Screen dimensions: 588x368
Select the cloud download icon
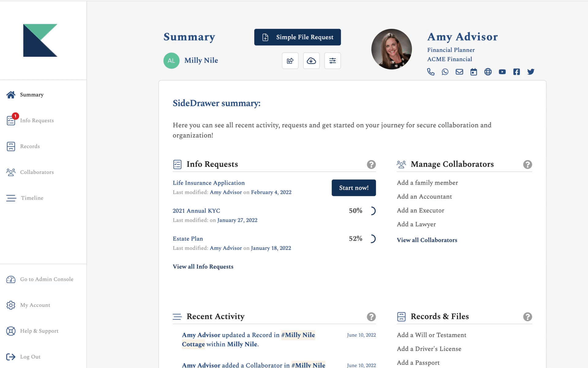point(311,60)
